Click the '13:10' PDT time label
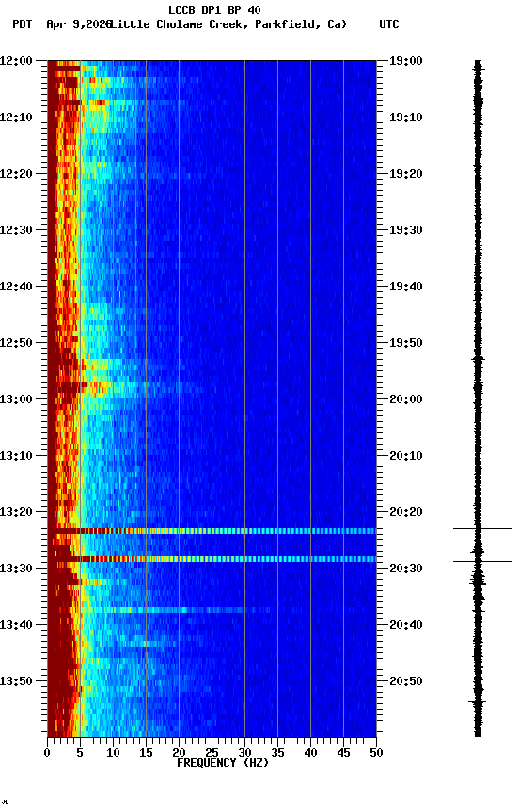The height and width of the screenshot is (812, 519). click(x=16, y=456)
